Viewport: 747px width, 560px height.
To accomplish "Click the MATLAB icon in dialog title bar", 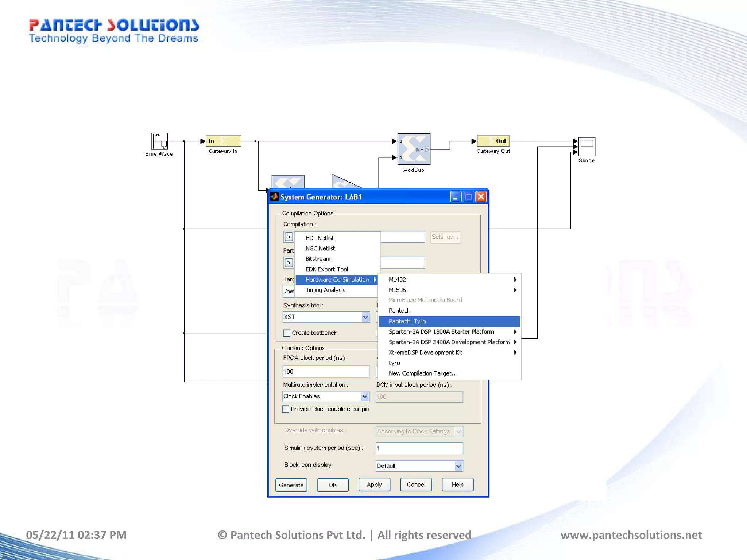I will point(274,197).
